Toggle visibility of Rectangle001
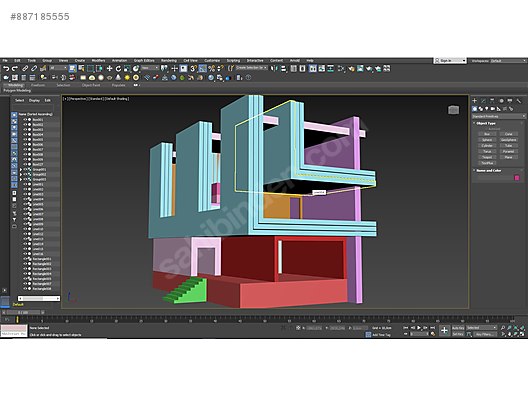The height and width of the screenshot is (396, 528). pyautogui.click(x=25, y=259)
